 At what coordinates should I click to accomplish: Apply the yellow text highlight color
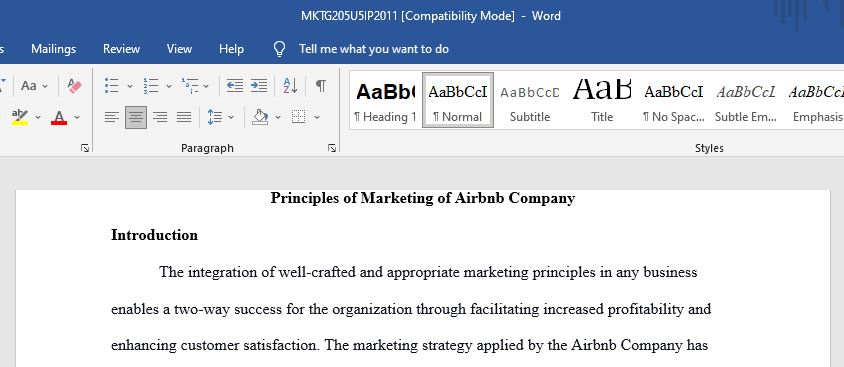(x=19, y=117)
